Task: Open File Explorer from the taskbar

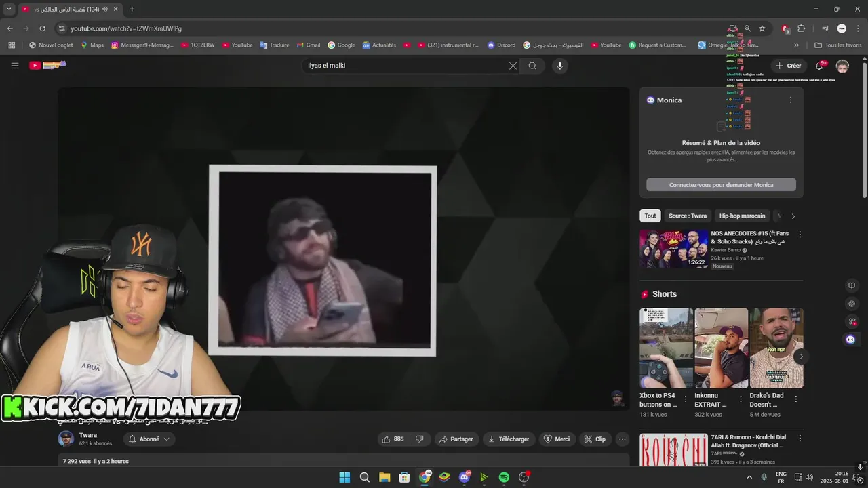Action: pyautogui.click(x=384, y=477)
